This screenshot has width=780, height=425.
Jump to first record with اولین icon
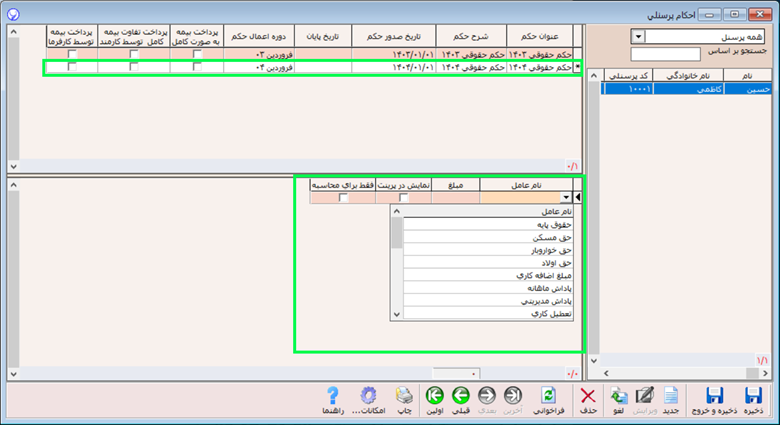tap(434, 398)
